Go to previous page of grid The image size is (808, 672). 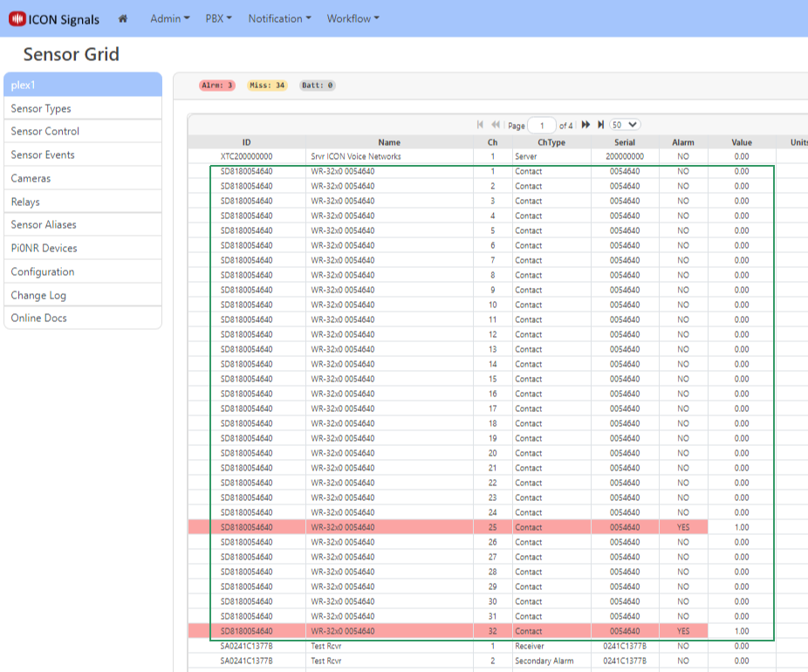(x=496, y=126)
